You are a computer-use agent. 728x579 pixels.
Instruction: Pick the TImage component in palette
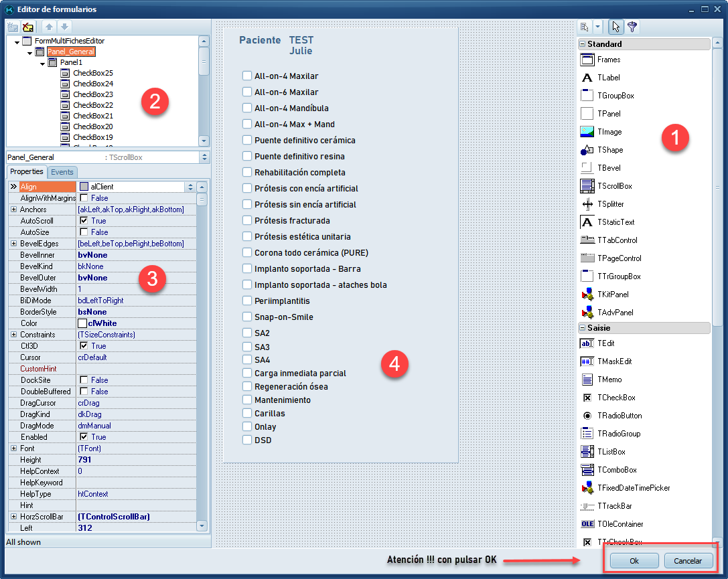587,132
